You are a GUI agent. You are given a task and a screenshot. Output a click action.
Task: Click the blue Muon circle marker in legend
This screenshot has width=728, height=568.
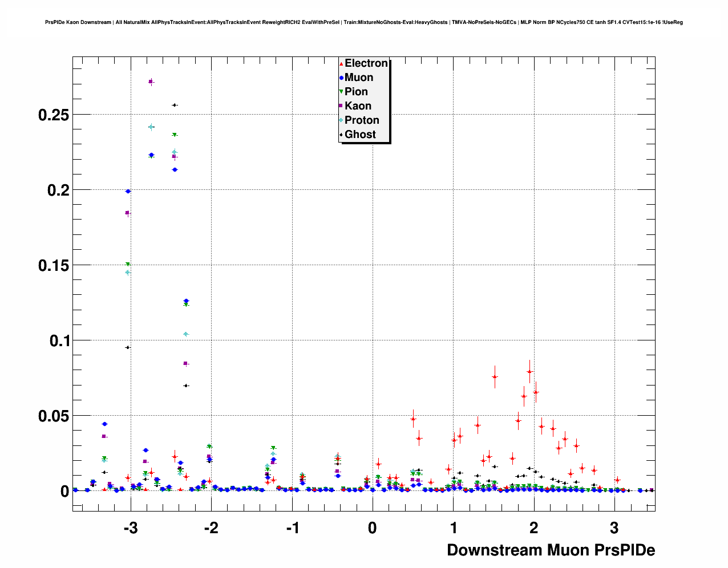tap(341, 78)
